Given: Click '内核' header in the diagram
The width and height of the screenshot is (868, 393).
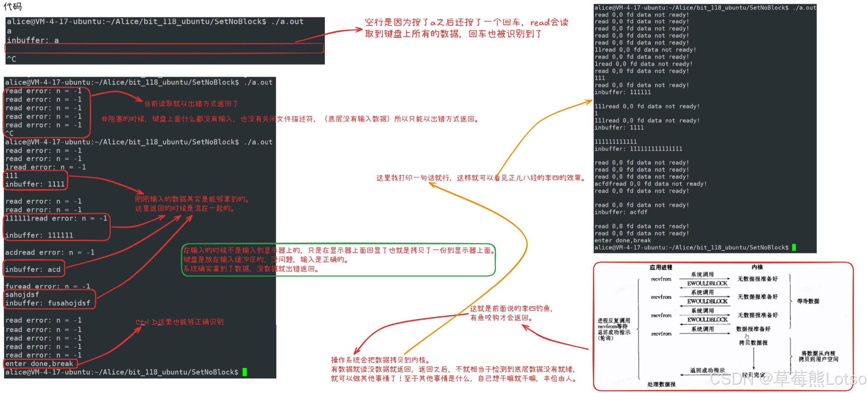Looking at the screenshot, I should click(x=757, y=267).
